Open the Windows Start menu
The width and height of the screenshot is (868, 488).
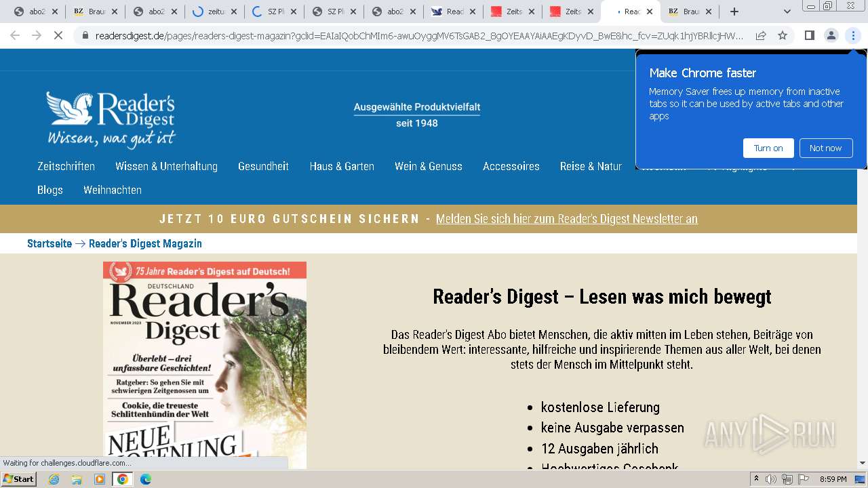18,479
